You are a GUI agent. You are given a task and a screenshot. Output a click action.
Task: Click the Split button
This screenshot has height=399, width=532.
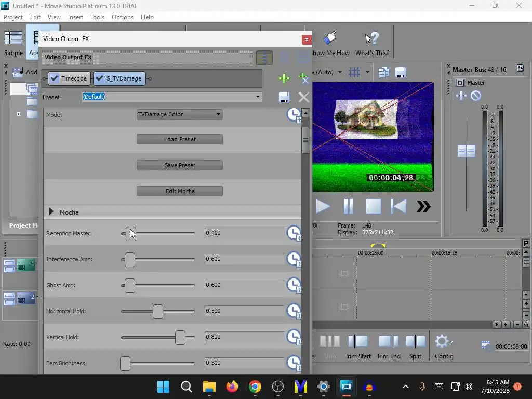pos(415,347)
